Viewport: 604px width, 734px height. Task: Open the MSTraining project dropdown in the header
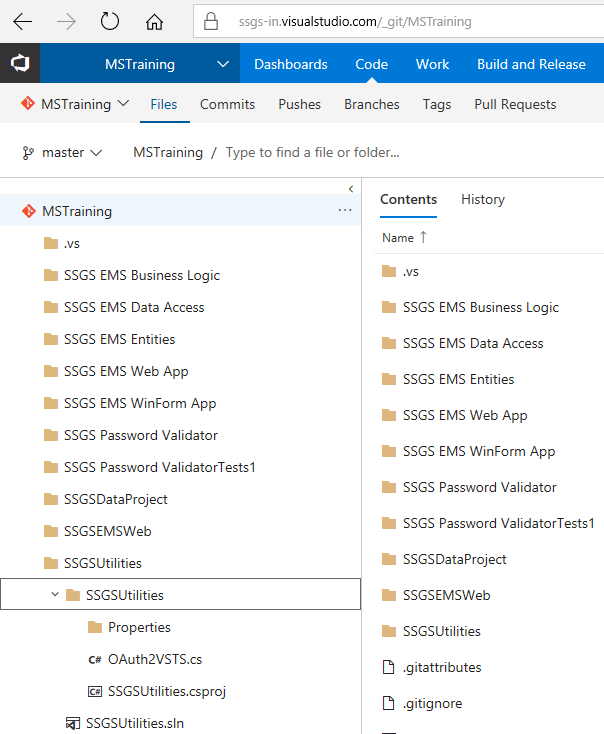pos(223,64)
